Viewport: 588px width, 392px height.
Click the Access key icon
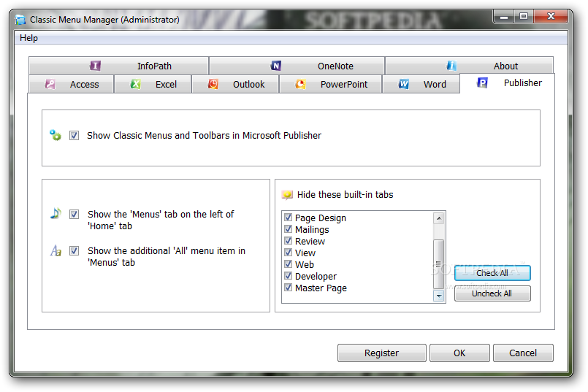[50, 85]
